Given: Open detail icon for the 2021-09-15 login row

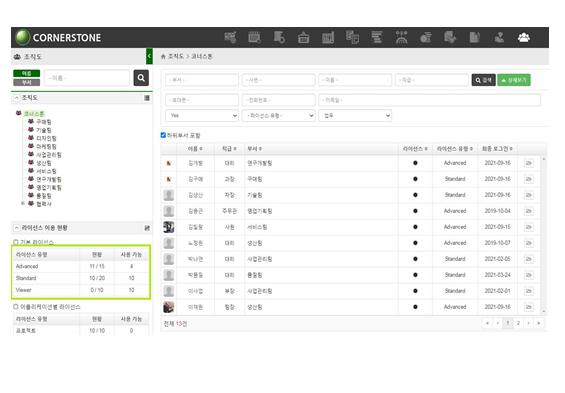Looking at the screenshot, I should pos(529,227).
